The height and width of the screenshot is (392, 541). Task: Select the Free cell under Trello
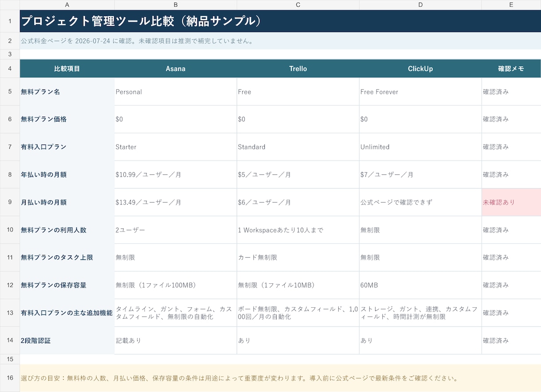click(x=298, y=92)
